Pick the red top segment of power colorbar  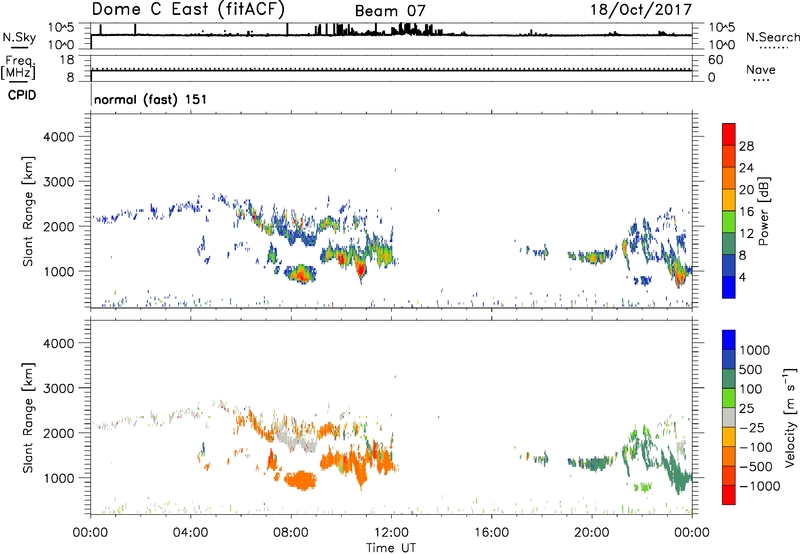pos(729,134)
